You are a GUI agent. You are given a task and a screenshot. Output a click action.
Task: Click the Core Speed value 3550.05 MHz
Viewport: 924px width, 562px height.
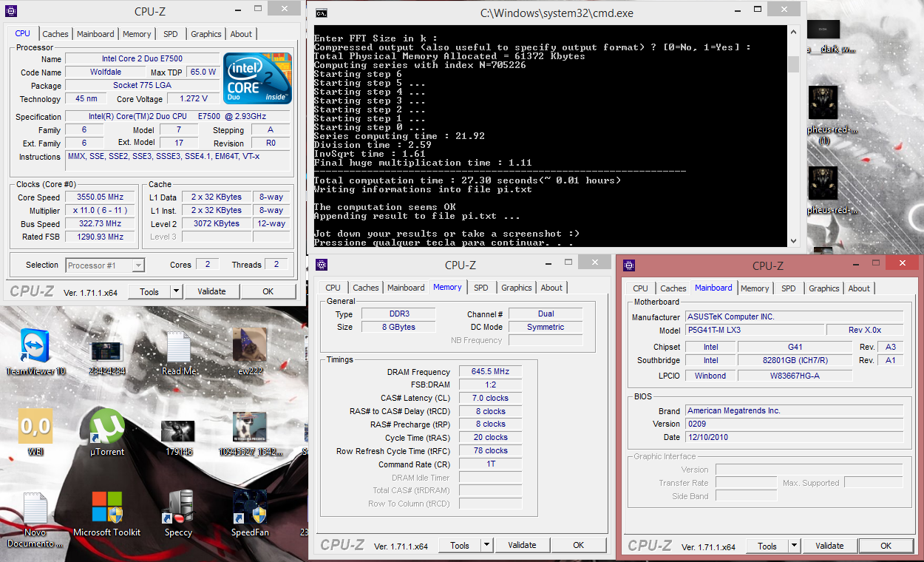100,197
